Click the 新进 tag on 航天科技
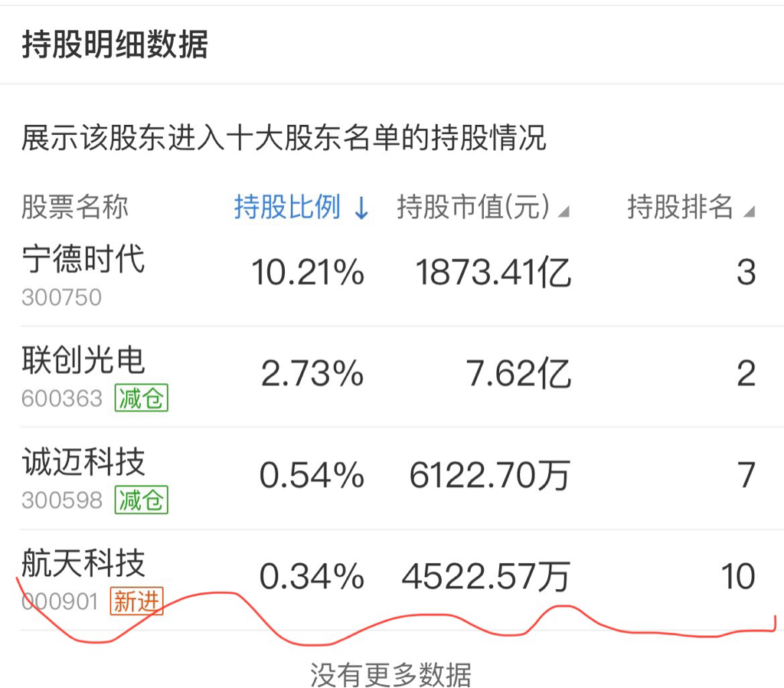Image resolution: width=784 pixels, height=688 pixels. click(136, 601)
